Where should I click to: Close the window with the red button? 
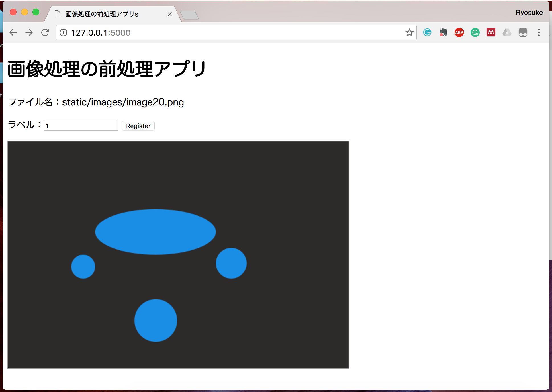[13, 12]
